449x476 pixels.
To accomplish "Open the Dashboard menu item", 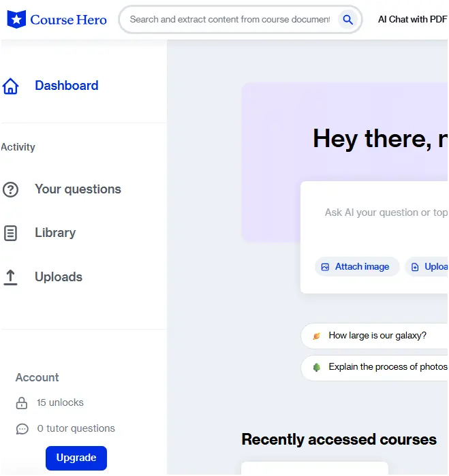I will tap(67, 86).
